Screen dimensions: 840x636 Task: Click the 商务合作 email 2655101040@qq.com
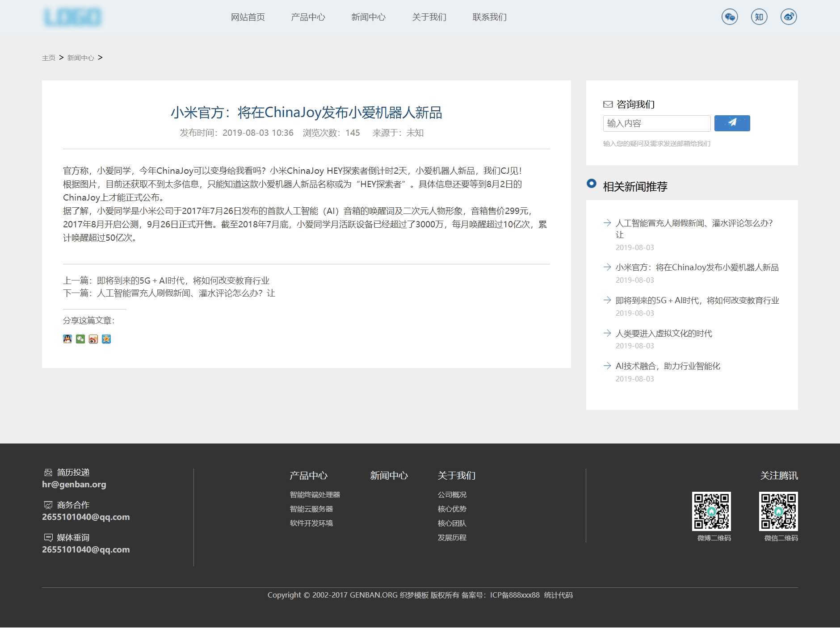(x=86, y=517)
